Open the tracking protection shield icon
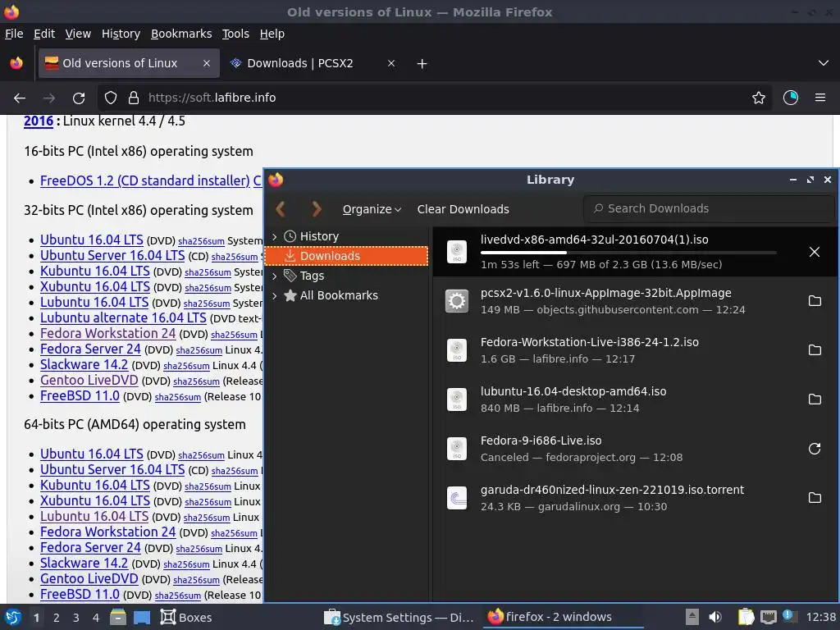The width and height of the screenshot is (840, 630). [111, 98]
